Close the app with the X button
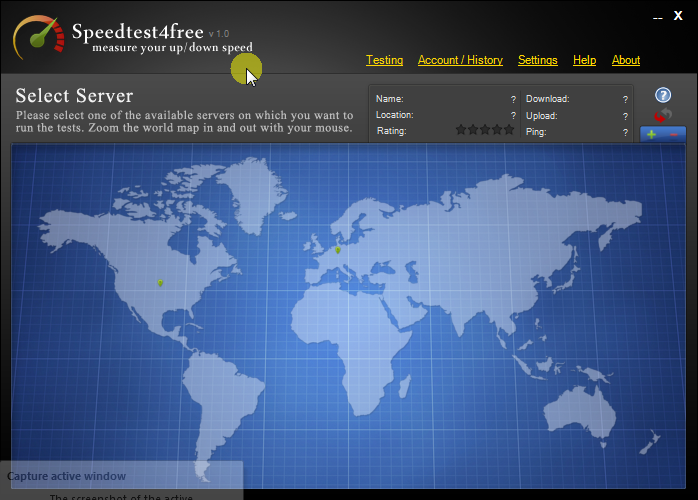Image resolution: width=698 pixels, height=500 pixels. tap(678, 16)
